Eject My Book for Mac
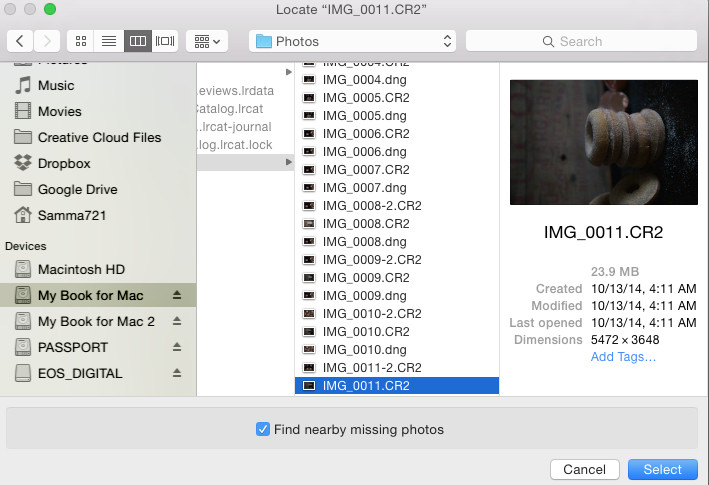This screenshot has height=485, width=709. click(x=177, y=295)
